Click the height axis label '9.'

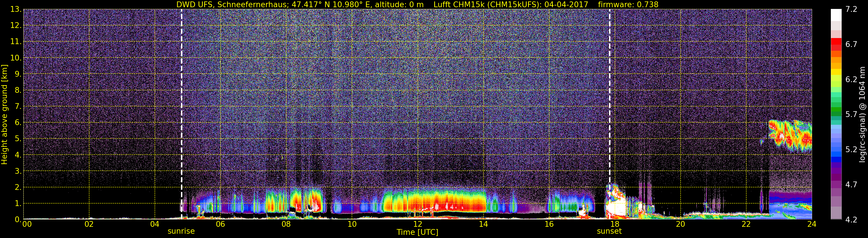(x=18, y=74)
